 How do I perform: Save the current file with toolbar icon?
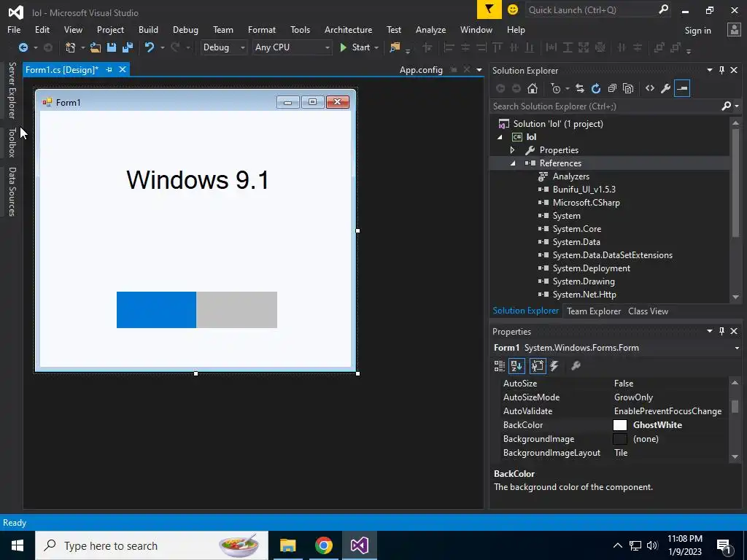click(x=112, y=47)
